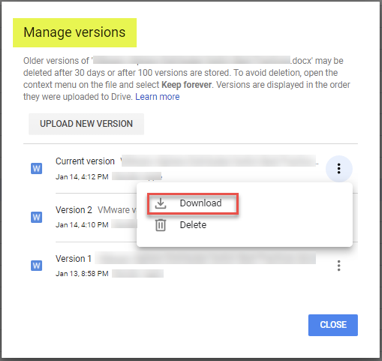
Task: Click the Jan 14, 4:10 PM timestamp
Action: pos(82,225)
